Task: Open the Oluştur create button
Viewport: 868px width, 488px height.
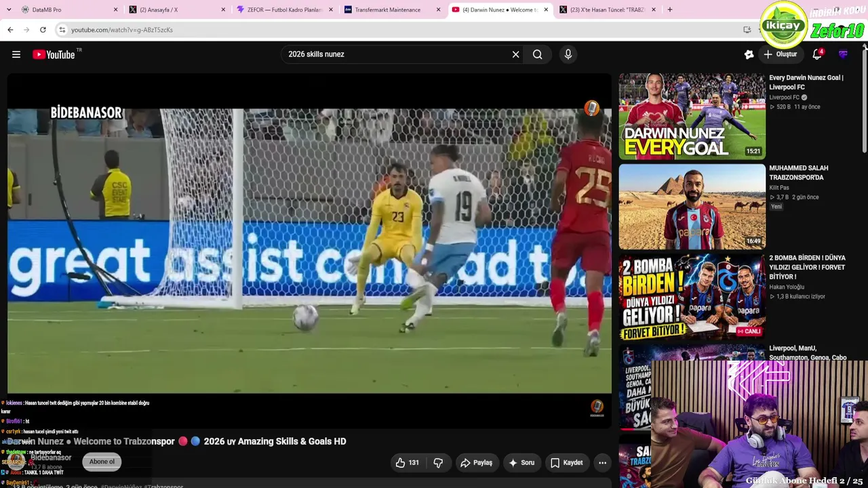Action: tap(781, 54)
